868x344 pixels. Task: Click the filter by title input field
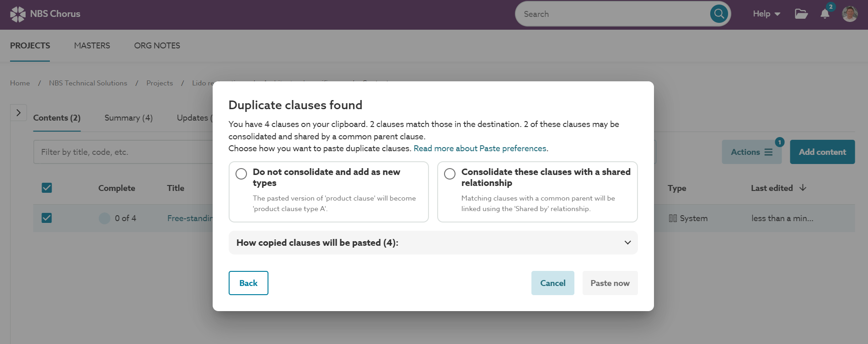(114, 152)
